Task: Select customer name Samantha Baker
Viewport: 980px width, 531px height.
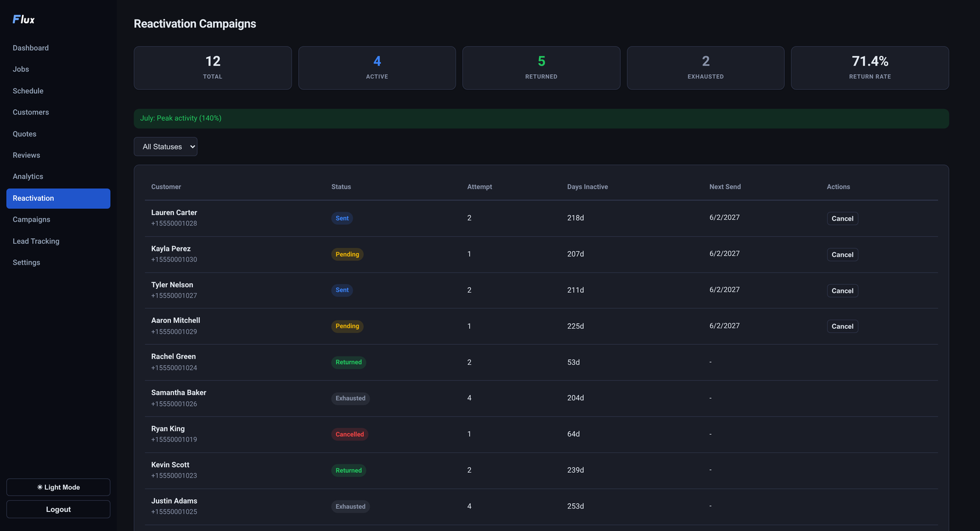Action: click(179, 393)
